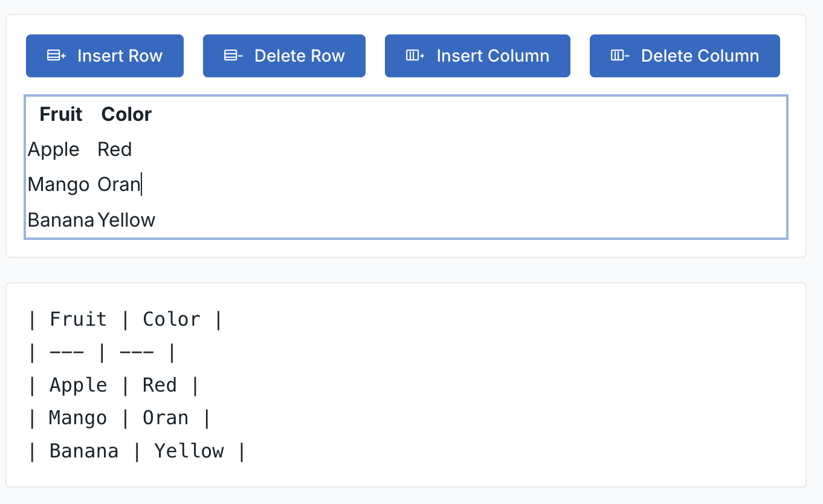Select the "Fruit" header cell

pos(61,114)
